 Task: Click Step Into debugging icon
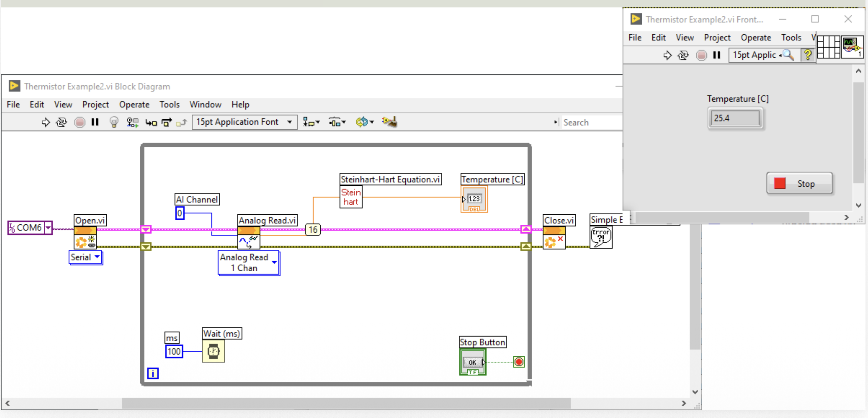151,122
